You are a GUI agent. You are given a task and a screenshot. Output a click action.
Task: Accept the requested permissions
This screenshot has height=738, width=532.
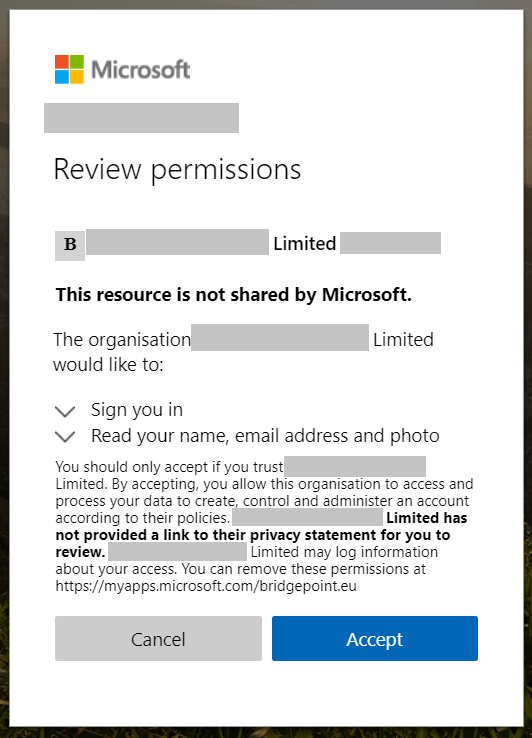[x=375, y=639]
